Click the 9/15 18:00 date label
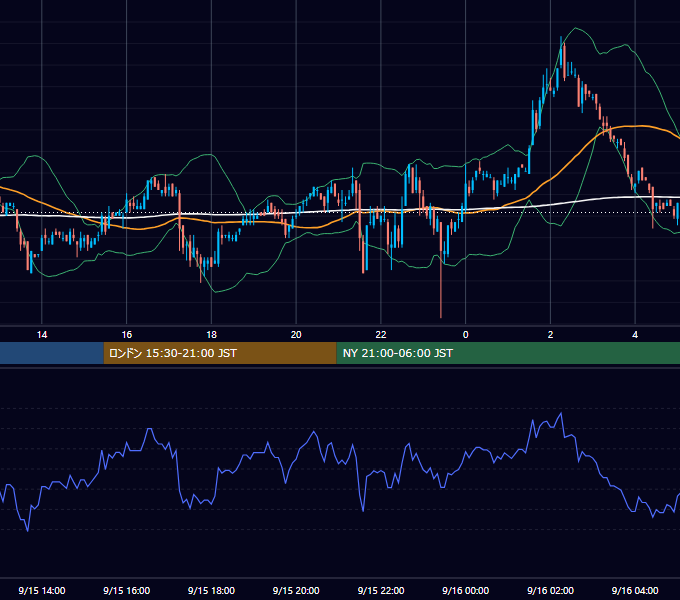 pos(211,590)
